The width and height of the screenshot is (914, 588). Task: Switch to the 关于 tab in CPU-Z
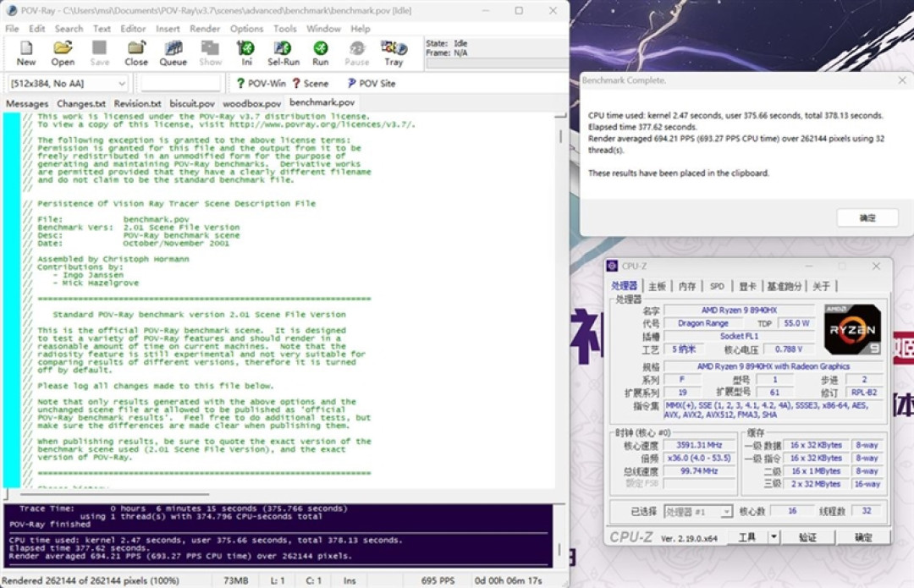[821, 286]
